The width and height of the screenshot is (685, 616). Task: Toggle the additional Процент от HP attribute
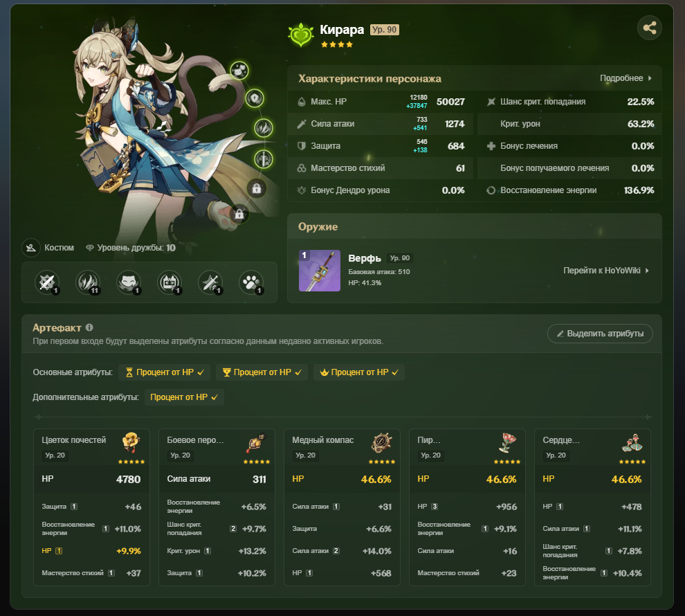click(x=184, y=397)
